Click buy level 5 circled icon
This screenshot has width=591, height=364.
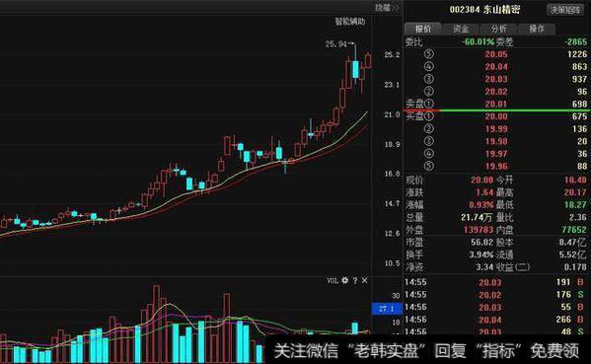[429, 166]
